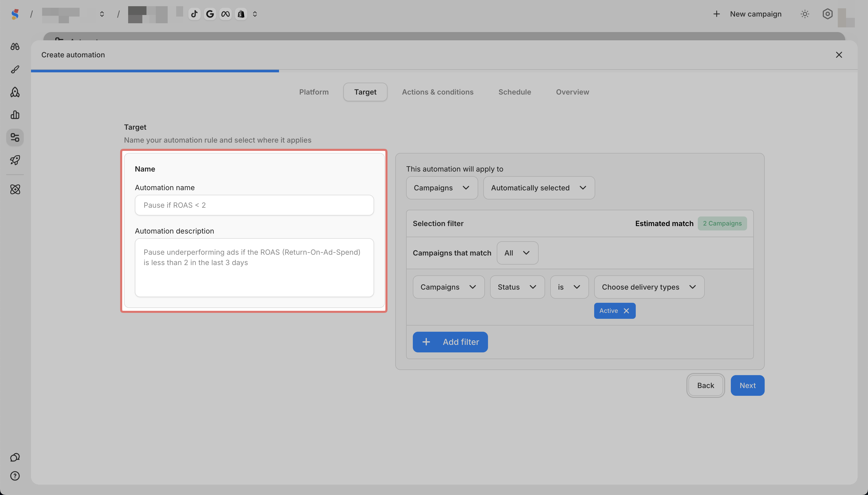This screenshot has height=495, width=868.
Task: Expand the All match dropdown
Action: click(x=517, y=253)
